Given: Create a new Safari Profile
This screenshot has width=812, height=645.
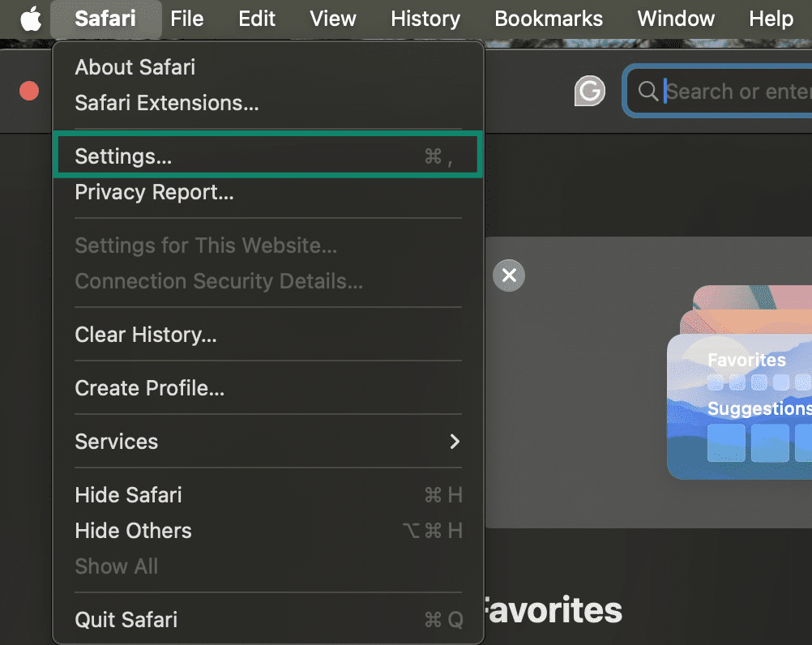Looking at the screenshot, I should (150, 388).
